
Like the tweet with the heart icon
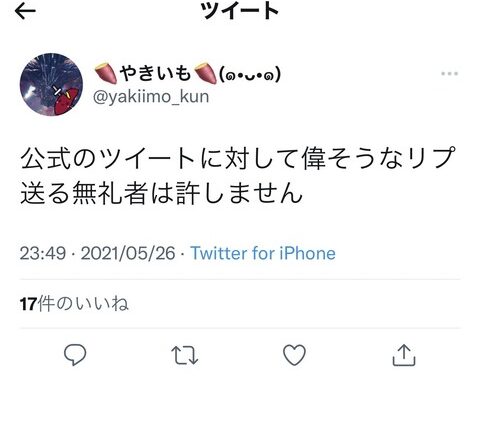(294, 355)
